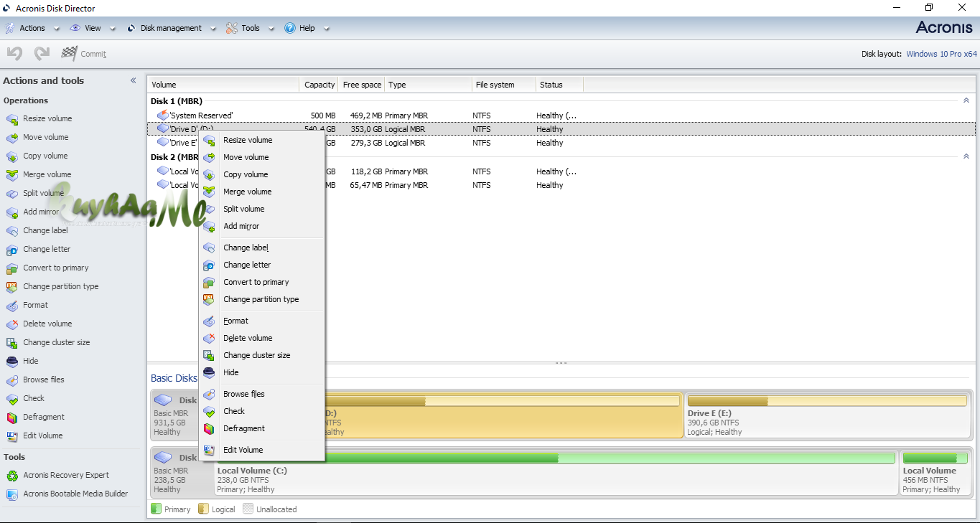Choose Browse files in the context menu

pos(261,394)
